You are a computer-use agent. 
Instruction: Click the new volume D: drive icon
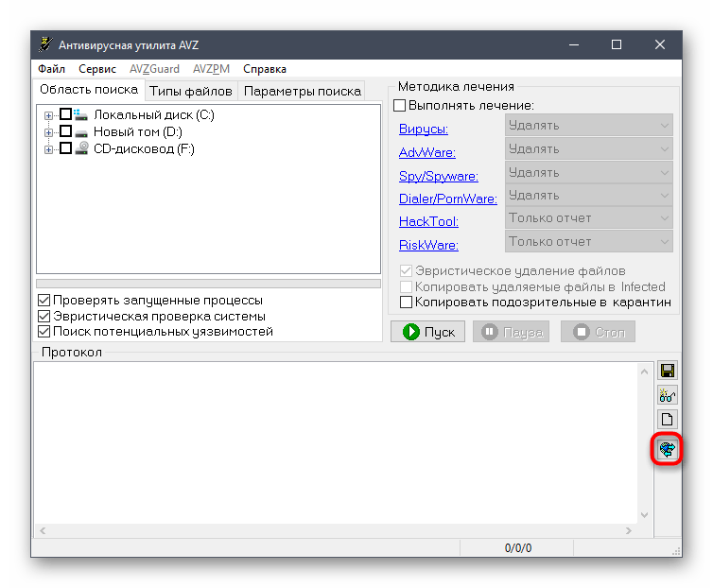pyautogui.click(x=81, y=132)
